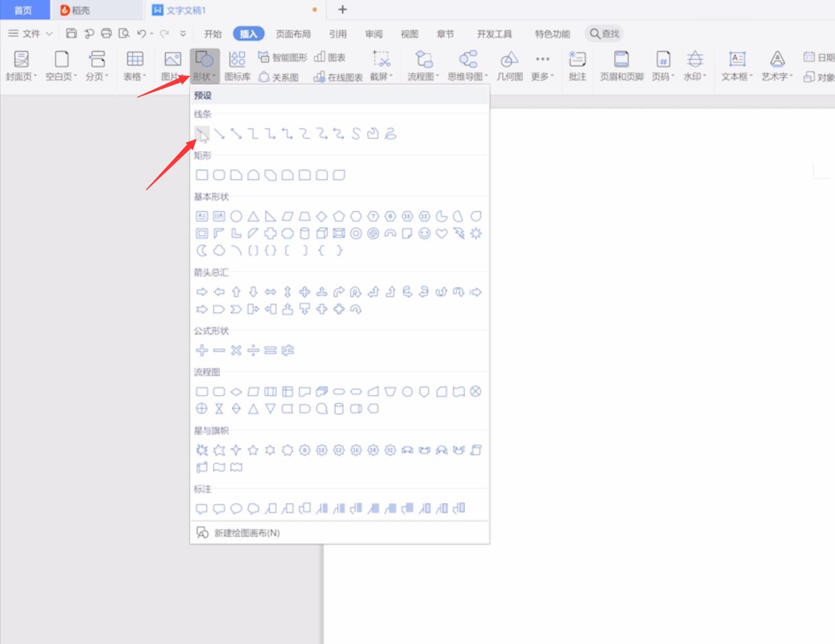Insert the vertical scroll banner shape

(476, 450)
